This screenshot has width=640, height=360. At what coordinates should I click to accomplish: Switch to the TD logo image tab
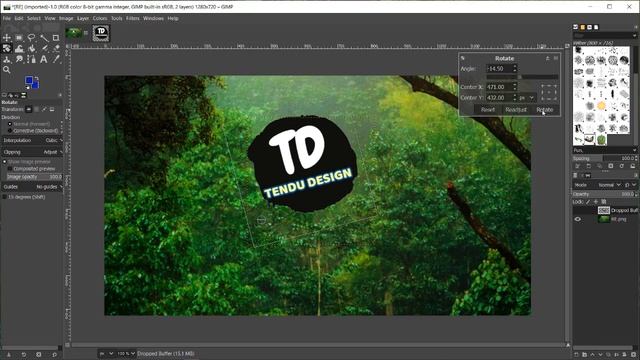(x=101, y=33)
